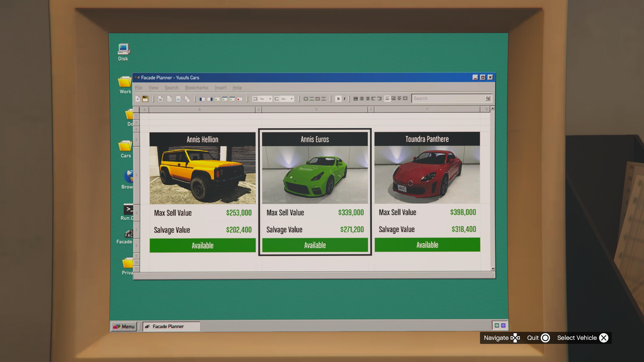Open the Insert menu
Image resolution: width=644 pixels, height=362 pixels.
(220, 88)
